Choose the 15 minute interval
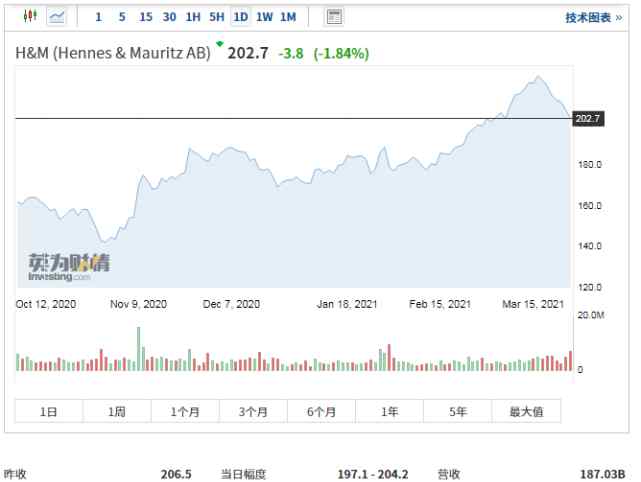This screenshot has height=482, width=641. (x=146, y=17)
